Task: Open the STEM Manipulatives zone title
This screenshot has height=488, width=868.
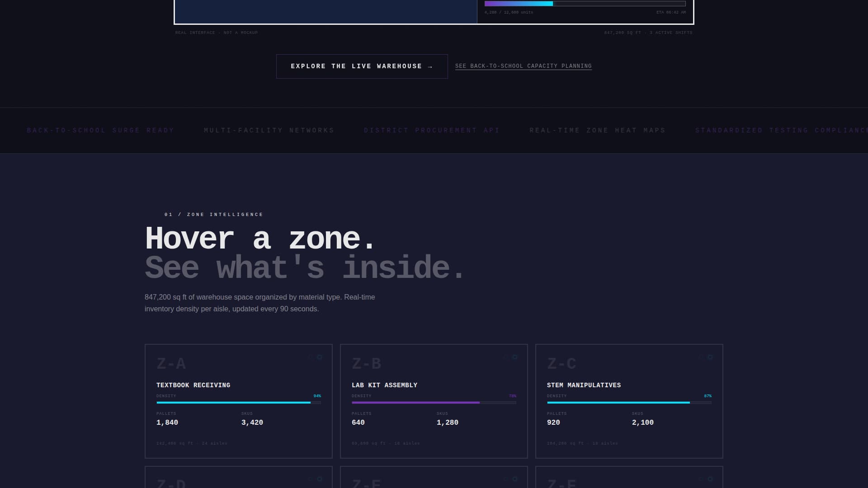Action: (x=584, y=385)
